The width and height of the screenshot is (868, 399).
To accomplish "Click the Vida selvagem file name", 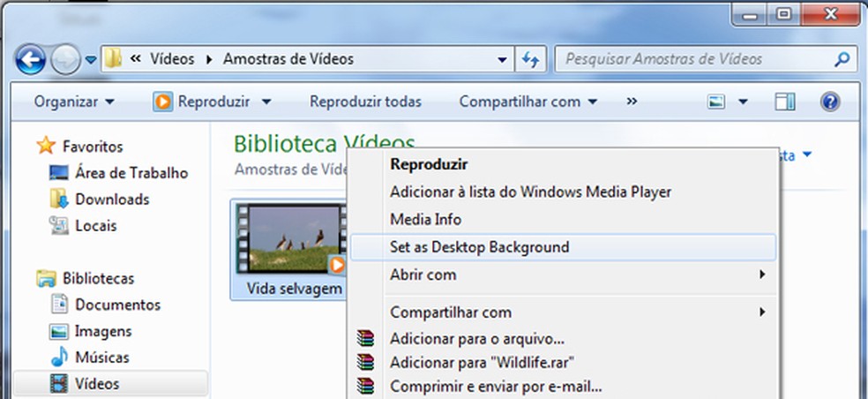I will [294, 289].
